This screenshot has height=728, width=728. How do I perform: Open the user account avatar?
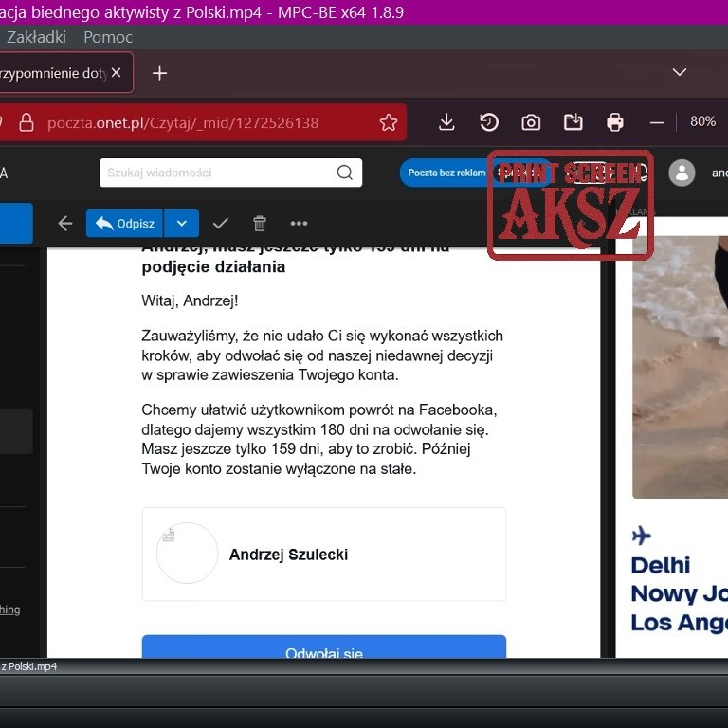pos(682,173)
